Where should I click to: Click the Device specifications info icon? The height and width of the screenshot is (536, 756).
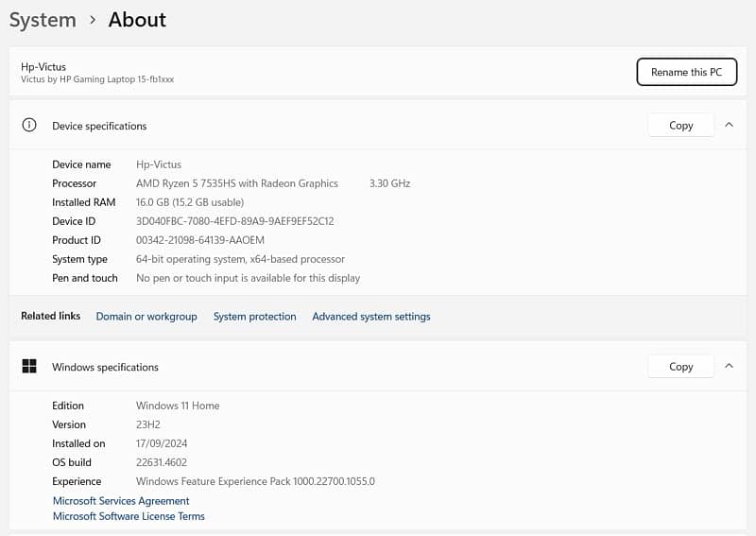[29, 126]
